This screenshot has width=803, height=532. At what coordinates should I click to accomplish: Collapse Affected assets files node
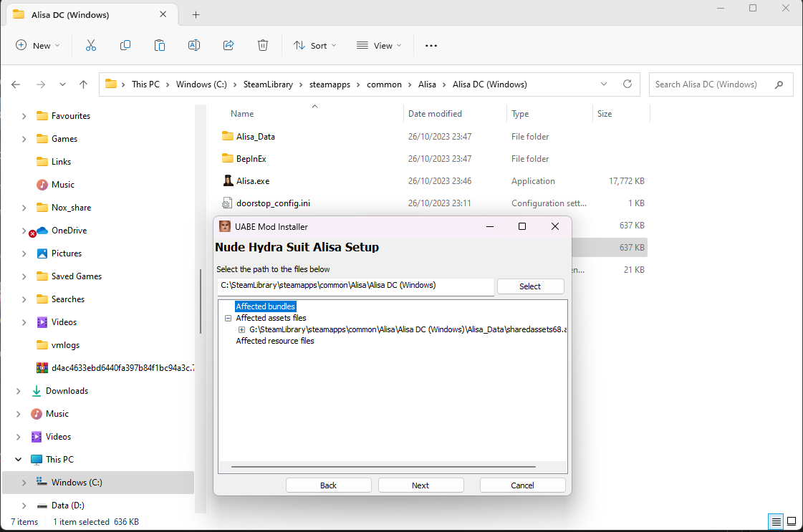[229, 318]
